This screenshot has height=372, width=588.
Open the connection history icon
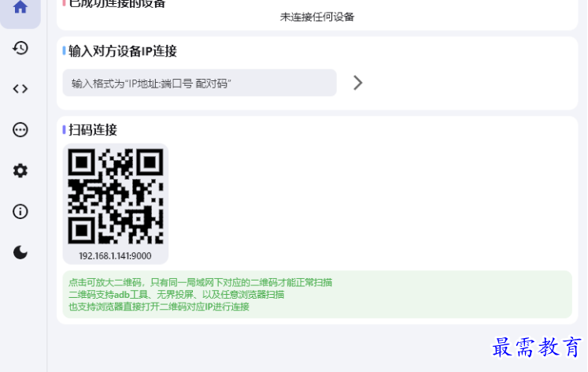click(20, 48)
